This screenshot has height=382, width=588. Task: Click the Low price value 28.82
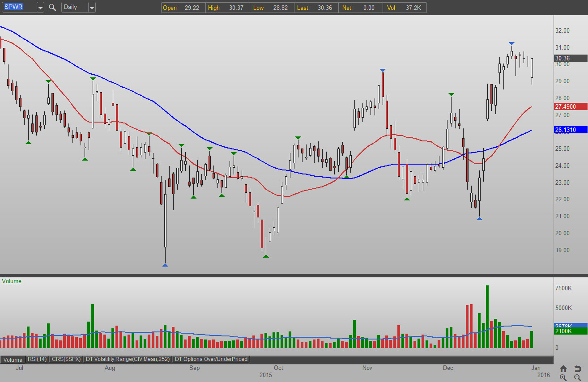click(281, 8)
